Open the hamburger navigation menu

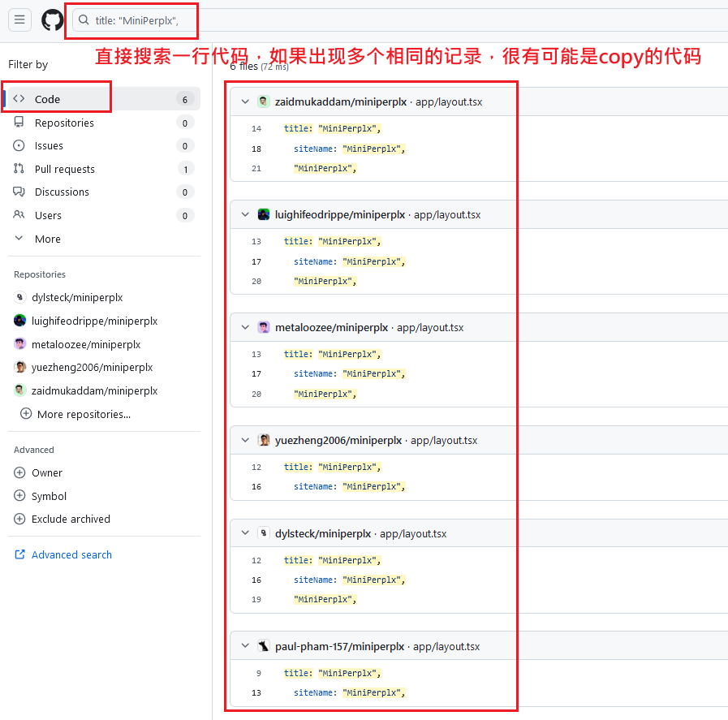[x=19, y=19]
